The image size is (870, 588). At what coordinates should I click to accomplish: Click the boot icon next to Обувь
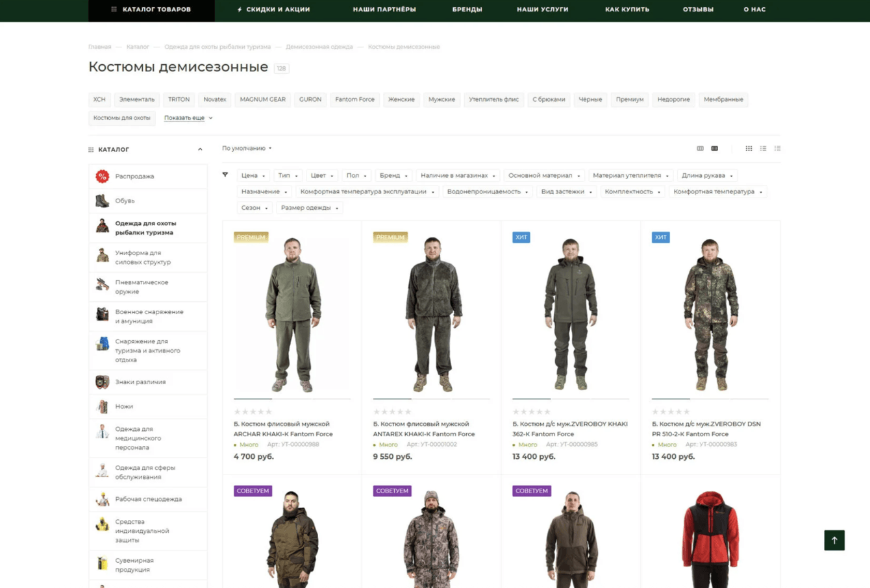pos(102,201)
